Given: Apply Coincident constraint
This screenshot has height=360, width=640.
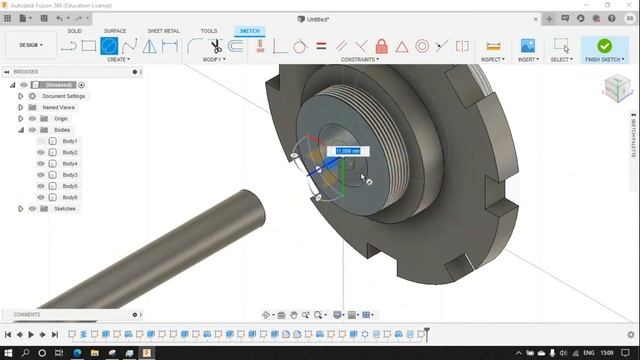Looking at the screenshot, I should 280,46.
